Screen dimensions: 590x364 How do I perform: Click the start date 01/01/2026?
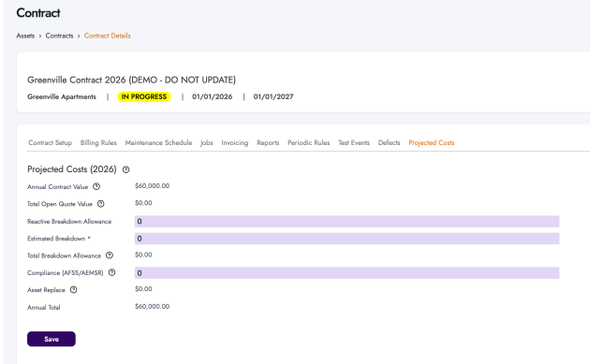[213, 96]
